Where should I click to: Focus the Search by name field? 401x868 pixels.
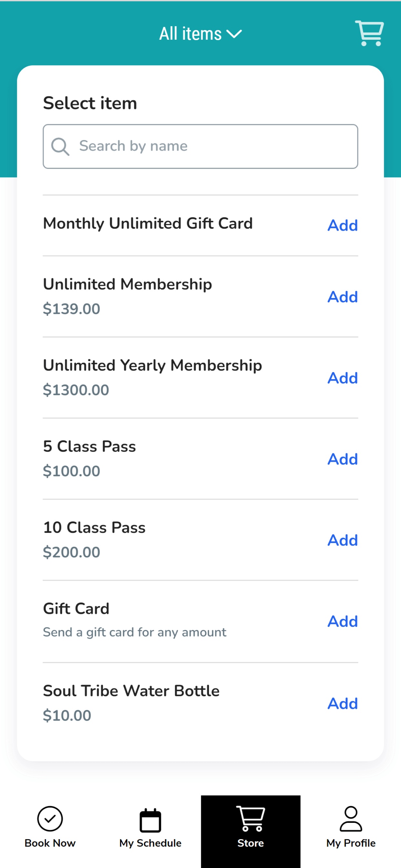[200, 146]
